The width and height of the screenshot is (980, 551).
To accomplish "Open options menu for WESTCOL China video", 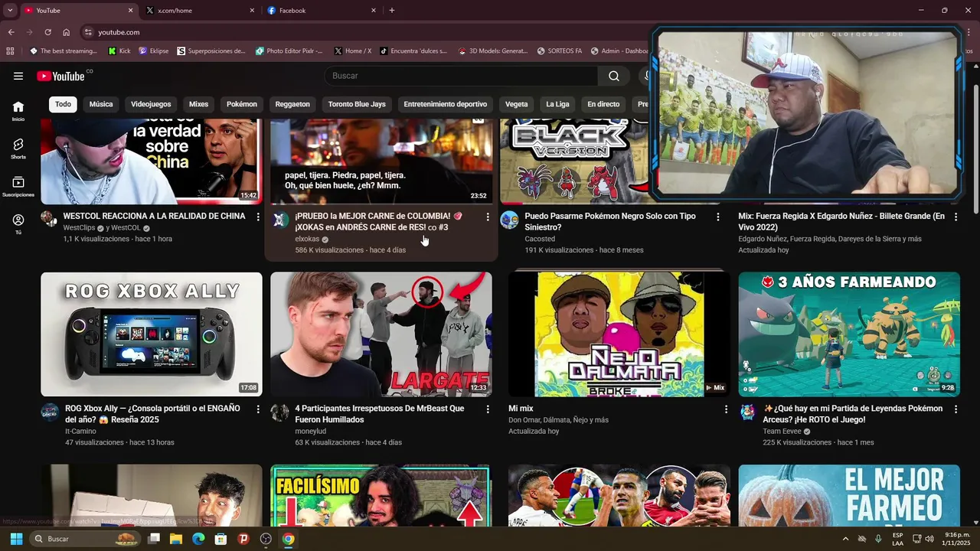I will (x=258, y=217).
